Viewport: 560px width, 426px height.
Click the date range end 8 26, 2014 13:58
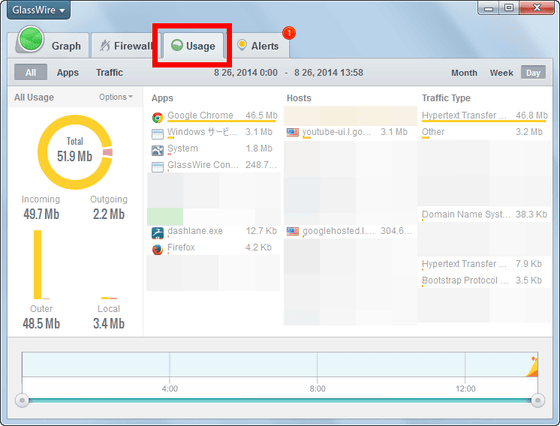click(329, 73)
